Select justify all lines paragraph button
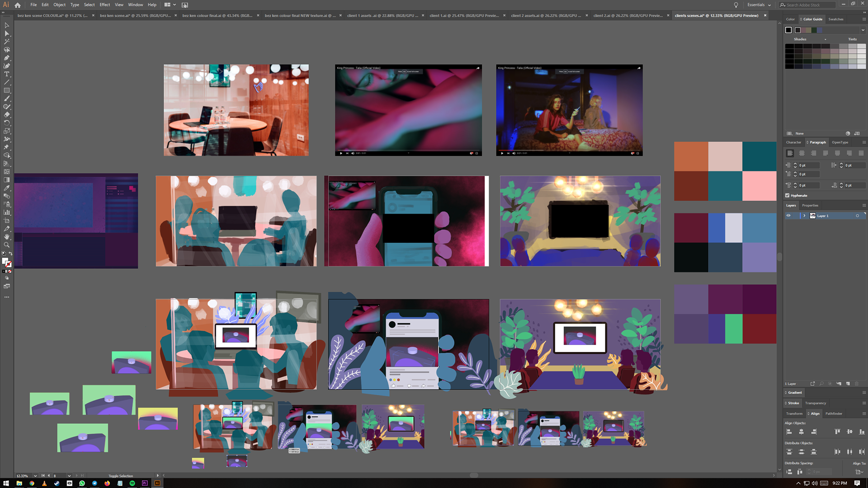Image resolution: width=868 pixels, height=488 pixels. (x=861, y=153)
